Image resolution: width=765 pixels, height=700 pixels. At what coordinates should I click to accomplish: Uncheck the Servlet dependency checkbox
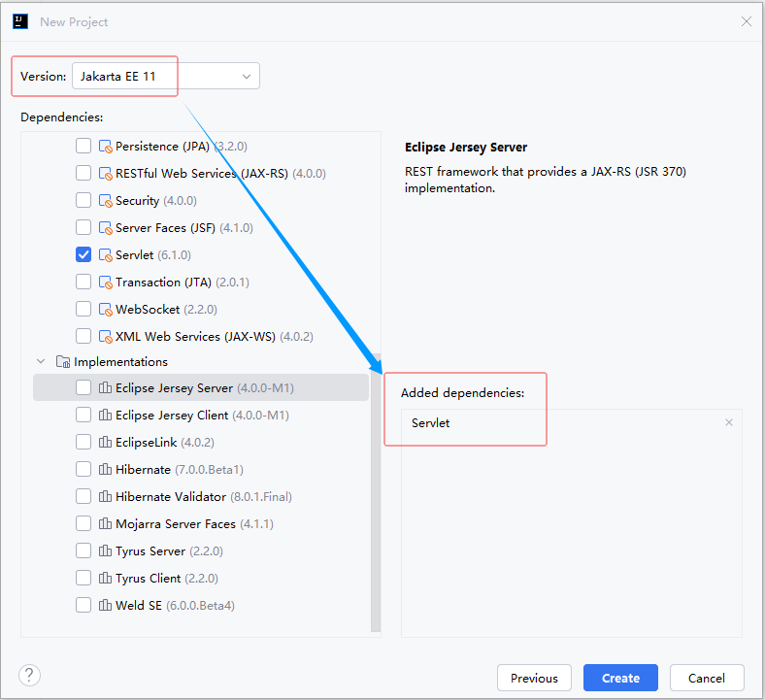[83, 254]
